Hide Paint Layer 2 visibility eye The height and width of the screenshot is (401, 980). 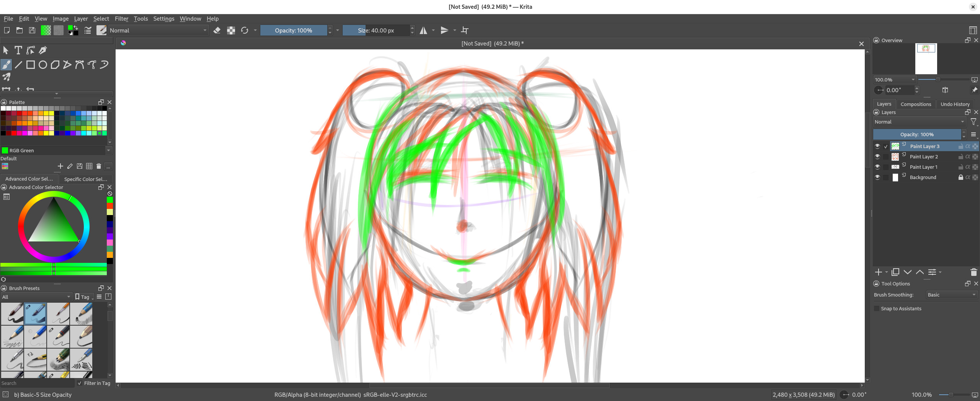point(877,156)
